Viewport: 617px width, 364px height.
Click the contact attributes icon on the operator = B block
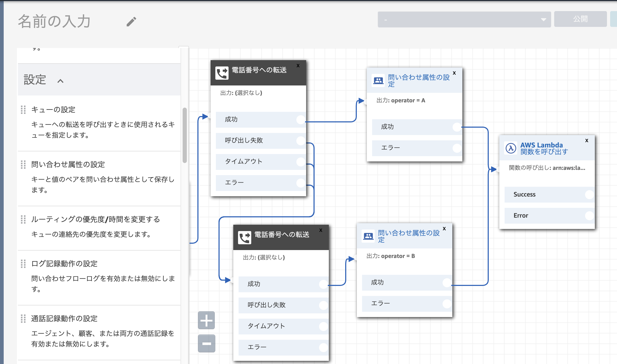[x=368, y=236]
